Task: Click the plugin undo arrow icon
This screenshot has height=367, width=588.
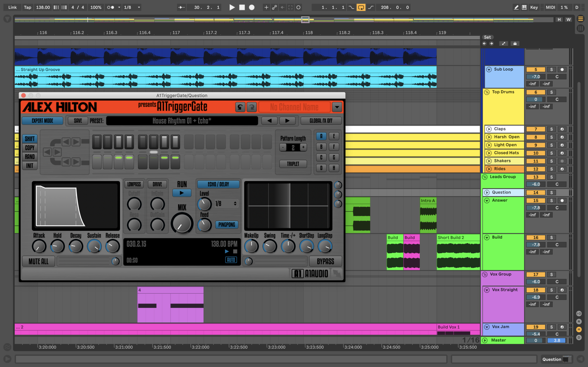Action: pos(240,107)
